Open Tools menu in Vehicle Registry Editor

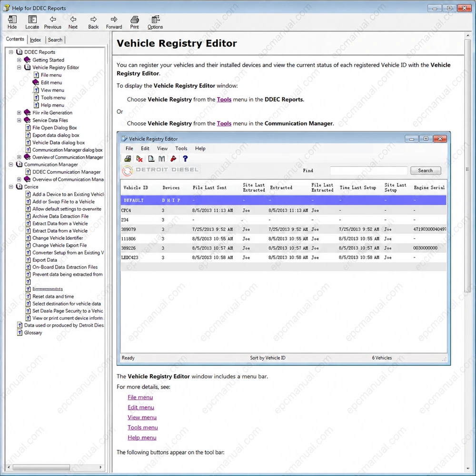(181, 149)
